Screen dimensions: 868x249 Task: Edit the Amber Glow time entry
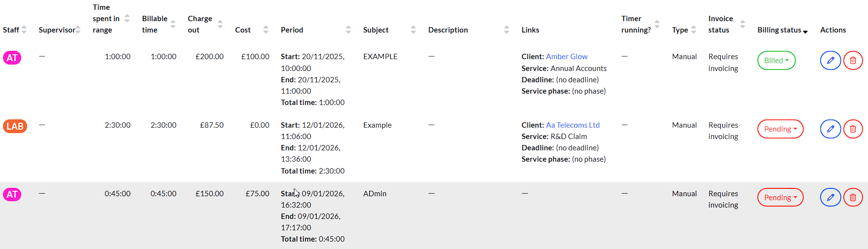tap(830, 61)
